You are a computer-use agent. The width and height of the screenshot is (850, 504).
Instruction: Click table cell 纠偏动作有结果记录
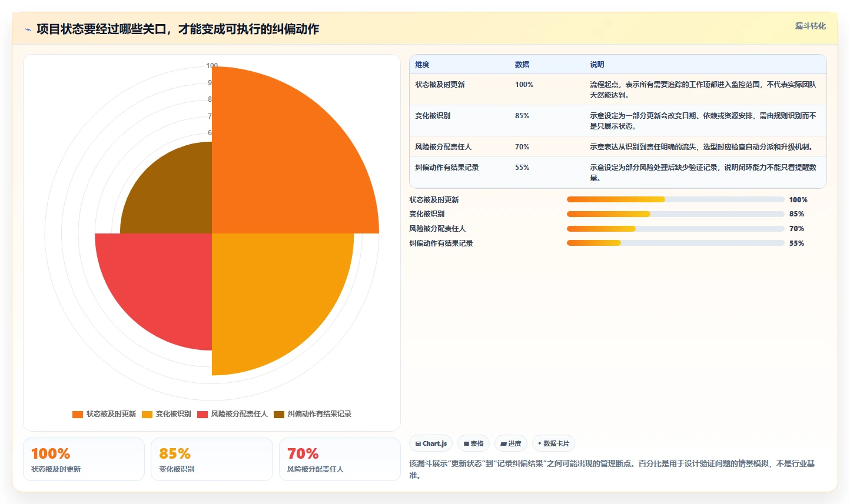[x=447, y=168]
